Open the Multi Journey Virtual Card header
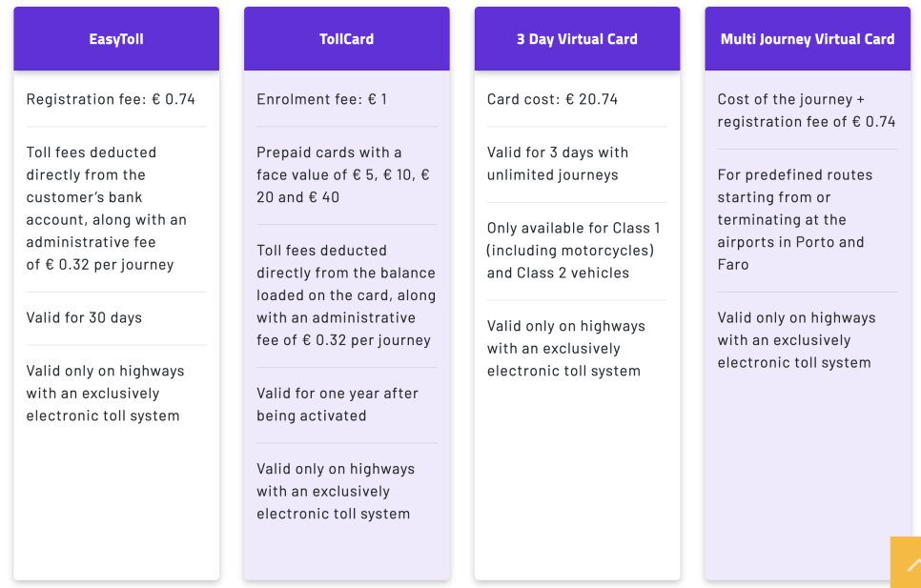Viewport: 921px width, 588px height. (808, 39)
